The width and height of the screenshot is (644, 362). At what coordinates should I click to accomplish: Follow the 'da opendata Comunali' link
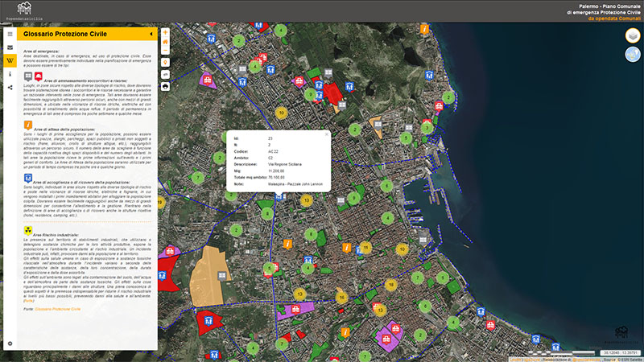[614, 19]
